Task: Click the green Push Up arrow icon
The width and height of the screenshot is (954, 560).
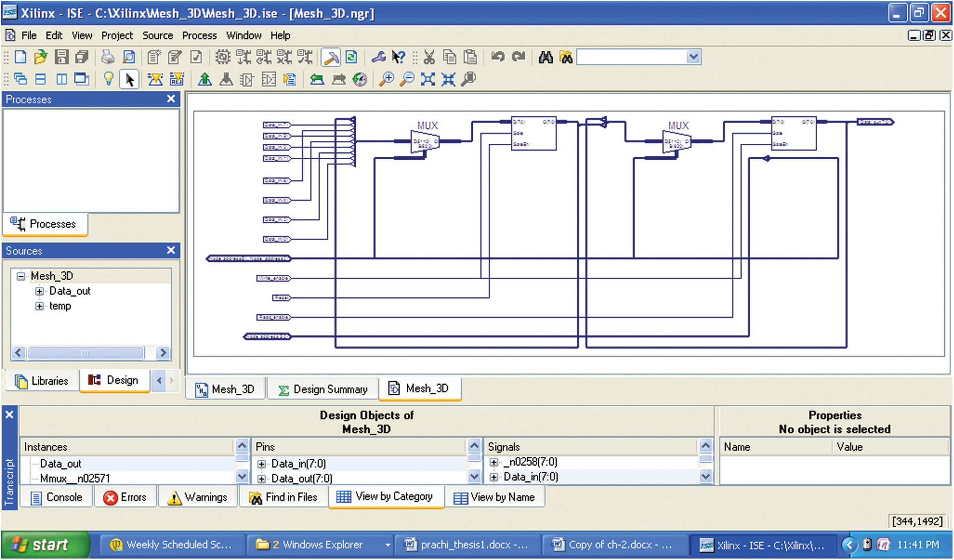Action: click(204, 79)
